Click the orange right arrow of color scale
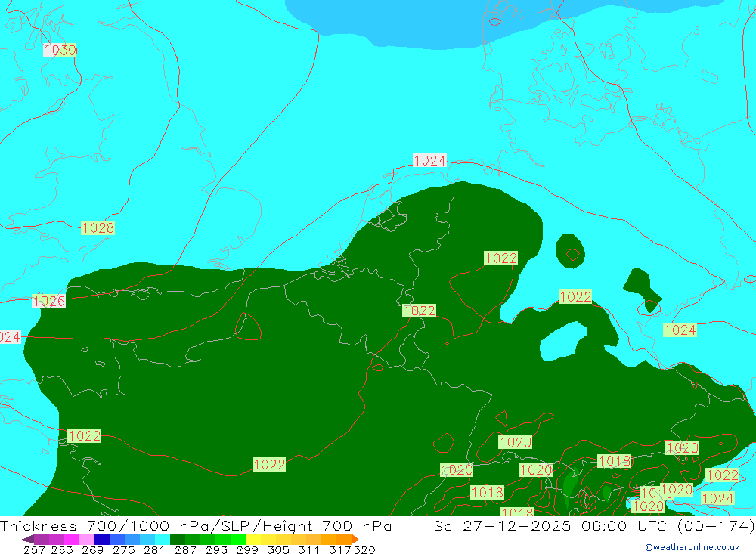Screen dimensions: 756x554 click(x=355, y=539)
